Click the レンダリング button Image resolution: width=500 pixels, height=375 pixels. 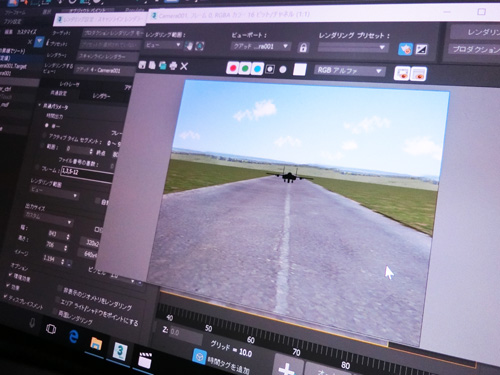(x=476, y=32)
